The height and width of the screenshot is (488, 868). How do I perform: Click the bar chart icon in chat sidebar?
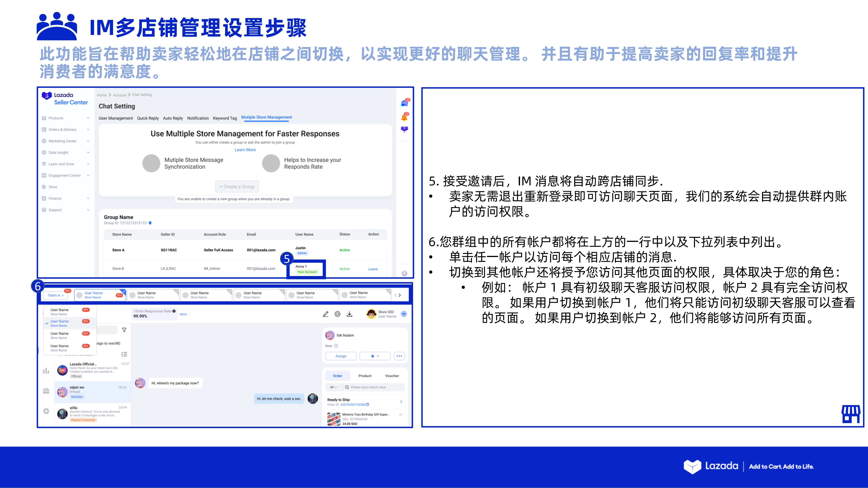tap(46, 371)
